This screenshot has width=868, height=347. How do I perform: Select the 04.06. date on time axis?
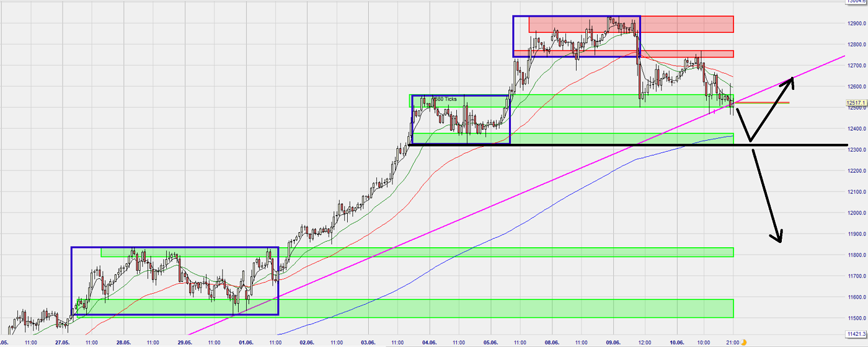(x=430, y=342)
